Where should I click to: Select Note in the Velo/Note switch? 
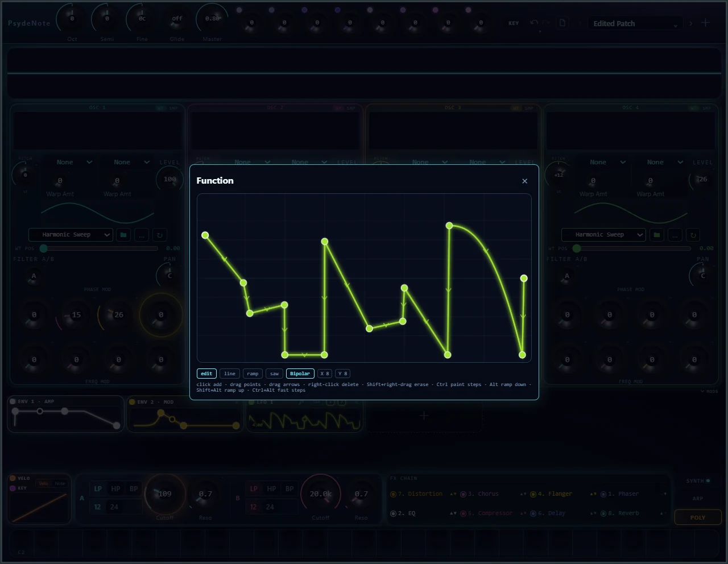(x=60, y=483)
